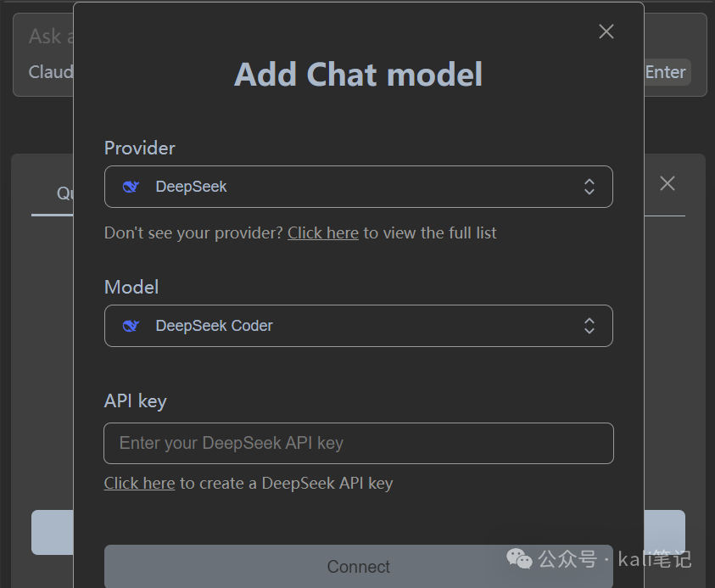Click the DeepSeek whale icon in Model
Viewport: 715px width, 588px height.
[131, 326]
